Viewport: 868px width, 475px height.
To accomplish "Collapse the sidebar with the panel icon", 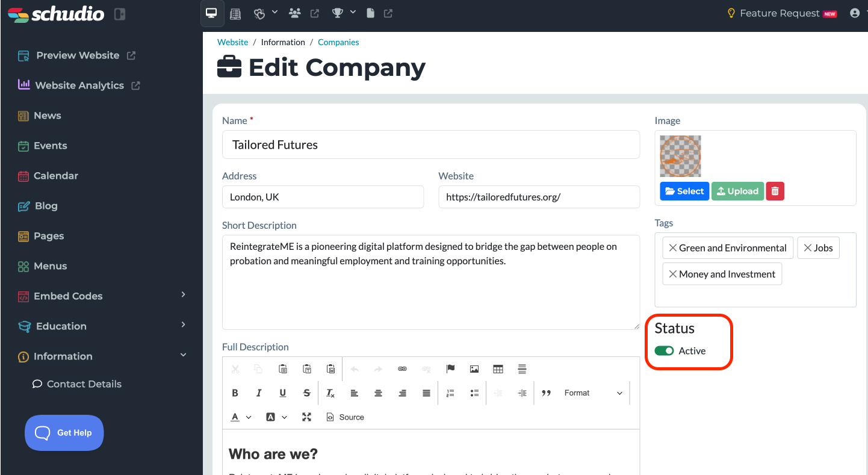I will (120, 14).
